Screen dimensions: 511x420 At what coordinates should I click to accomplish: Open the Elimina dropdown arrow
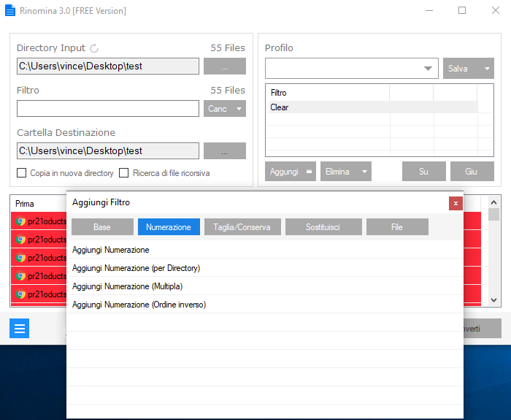click(x=364, y=172)
